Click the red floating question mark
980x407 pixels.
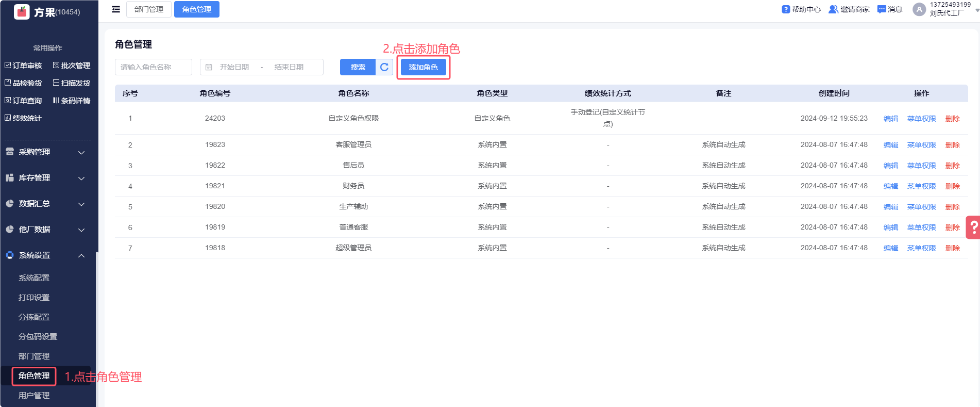click(x=973, y=227)
